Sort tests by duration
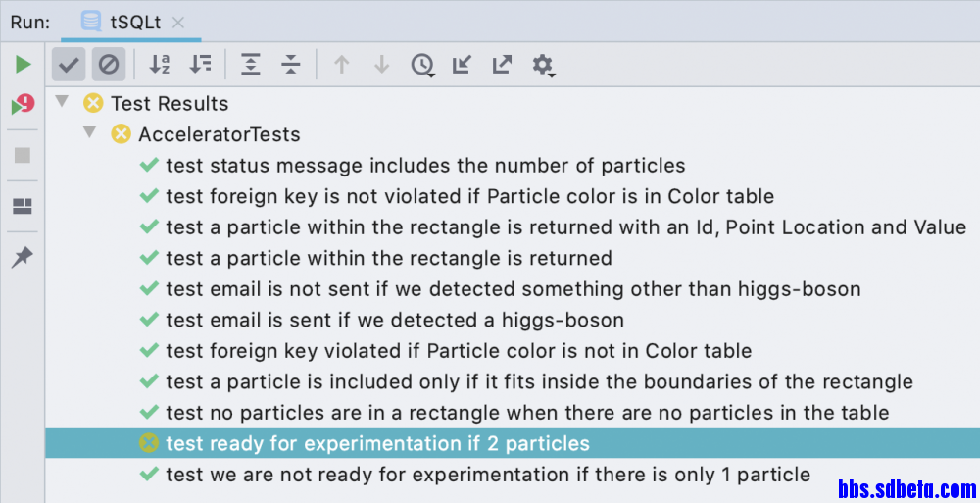This screenshot has width=980, height=503. click(201, 64)
